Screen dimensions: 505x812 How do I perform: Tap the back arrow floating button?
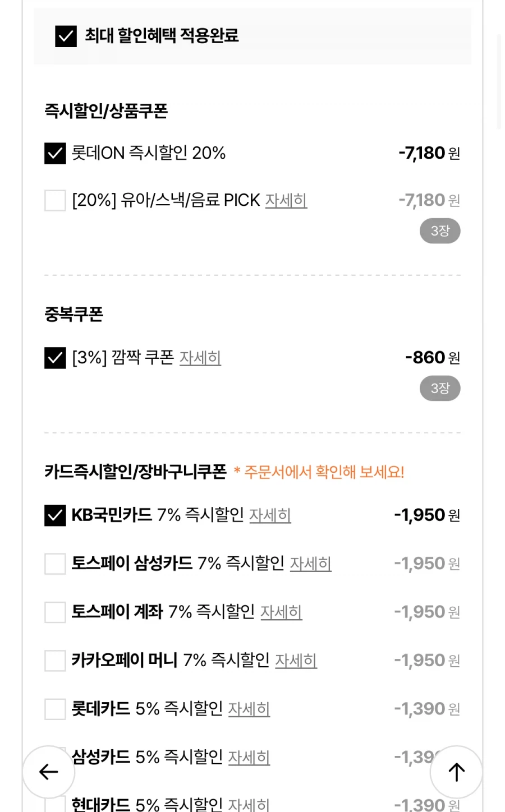tap(49, 772)
